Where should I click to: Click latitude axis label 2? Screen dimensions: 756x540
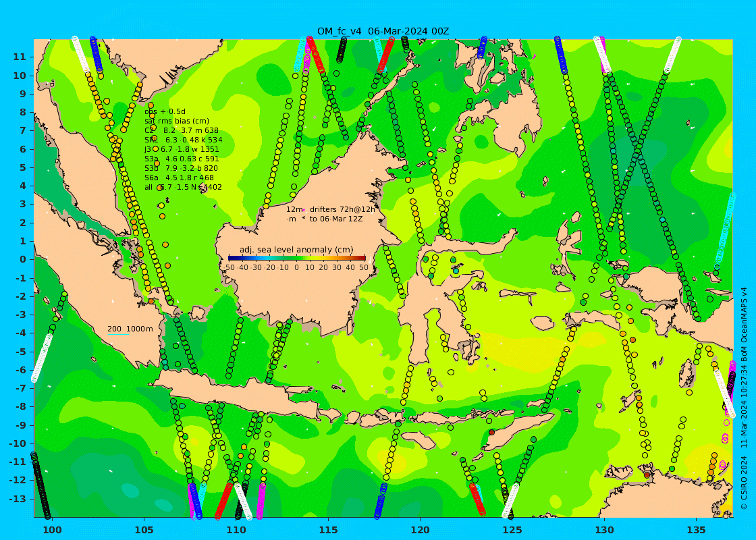coord(23,223)
